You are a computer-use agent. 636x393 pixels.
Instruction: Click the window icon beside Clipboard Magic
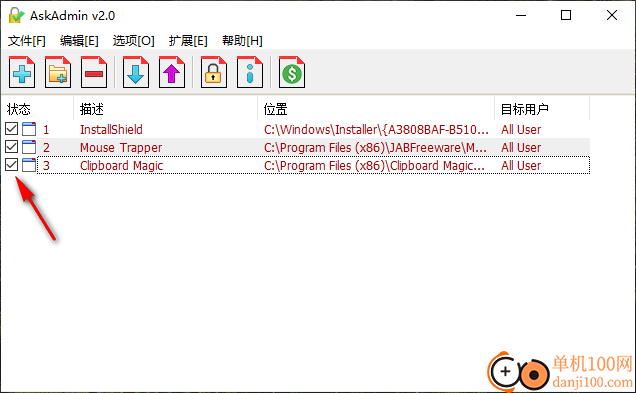(x=29, y=165)
